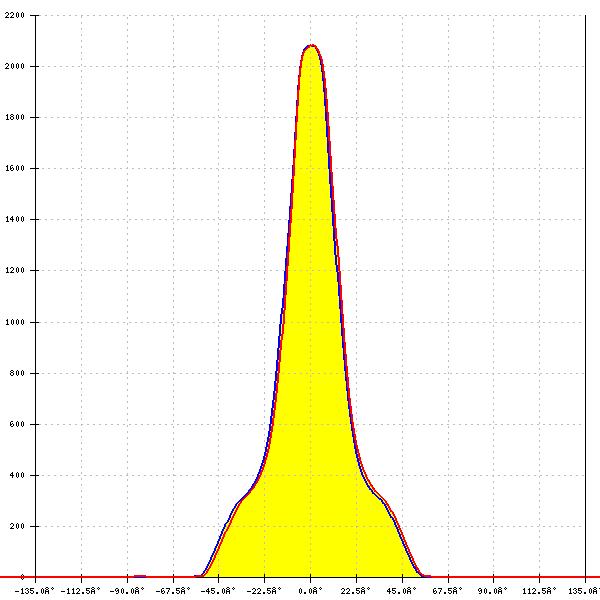Click the -112.5 degree x-axis label

pyautogui.click(x=81, y=591)
